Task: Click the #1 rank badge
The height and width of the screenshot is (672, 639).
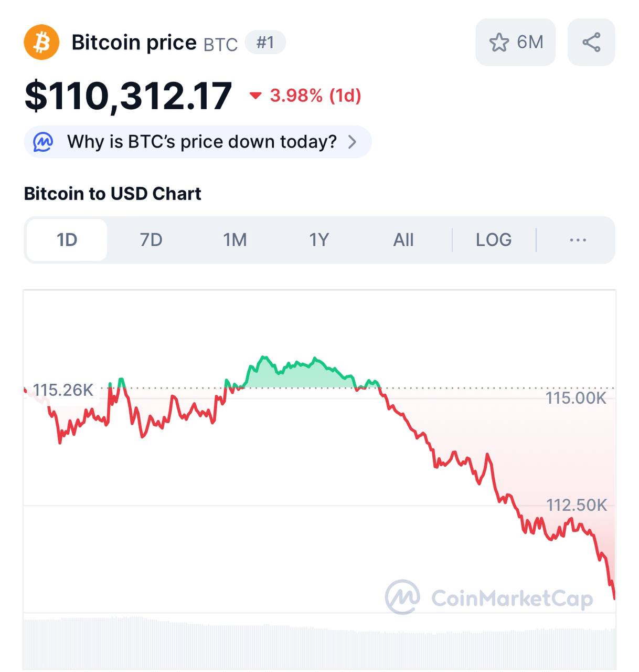Action: point(265,42)
